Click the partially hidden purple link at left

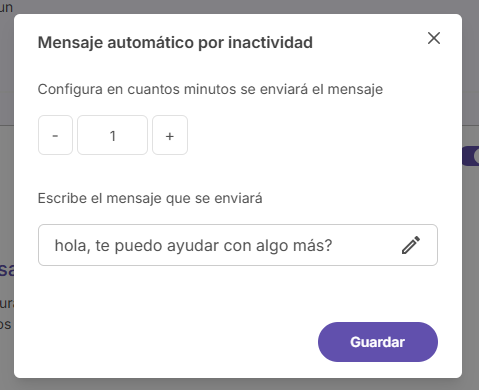pyautogui.click(x=7, y=270)
